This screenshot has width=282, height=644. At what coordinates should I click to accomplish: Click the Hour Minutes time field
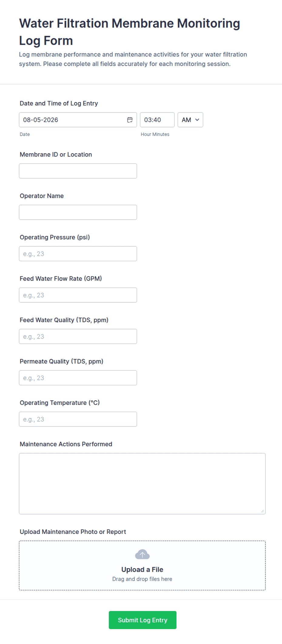tap(157, 120)
